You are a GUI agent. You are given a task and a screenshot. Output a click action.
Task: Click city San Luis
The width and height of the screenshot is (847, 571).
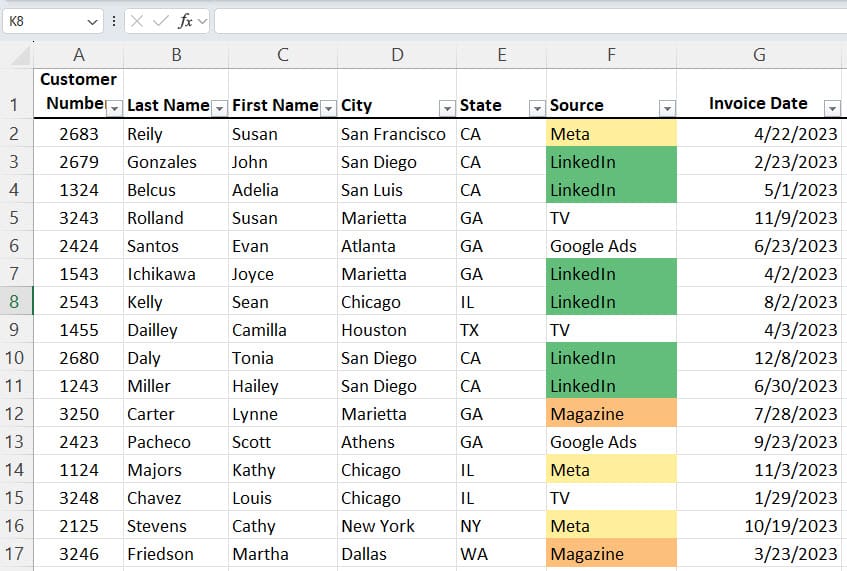[397, 190]
